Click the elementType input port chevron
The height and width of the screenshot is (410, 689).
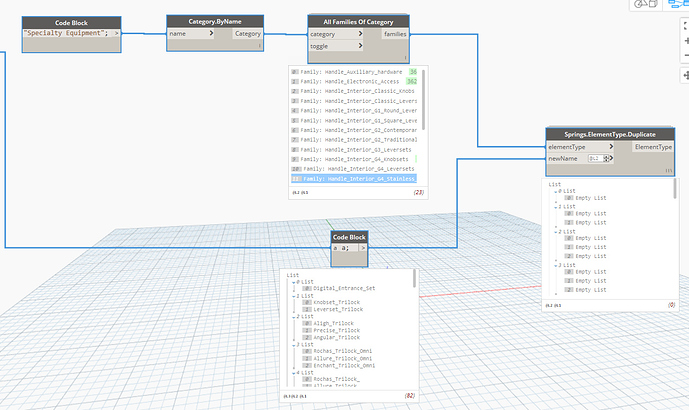click(x=609, y=146)
